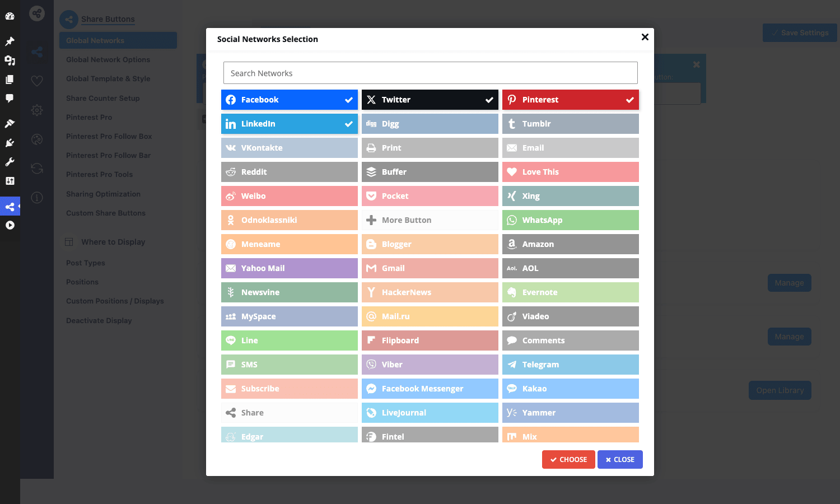This screenshot has width=840, height=504.
Task: Confirm with the red CHOOSE button
Action: click(568, 459)
